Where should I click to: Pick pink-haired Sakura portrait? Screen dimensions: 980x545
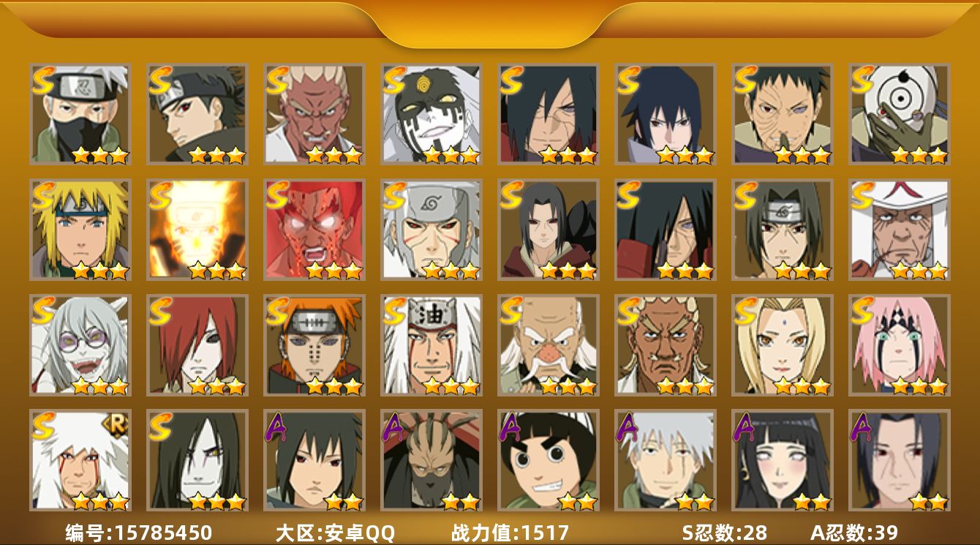pyautogui.click(x=899, y=345)
